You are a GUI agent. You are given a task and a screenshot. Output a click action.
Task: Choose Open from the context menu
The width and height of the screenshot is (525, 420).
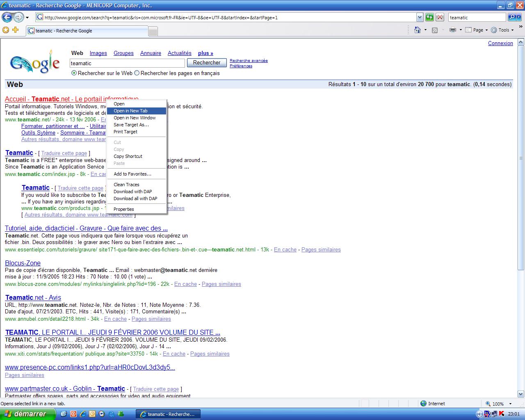pos(137,104)
